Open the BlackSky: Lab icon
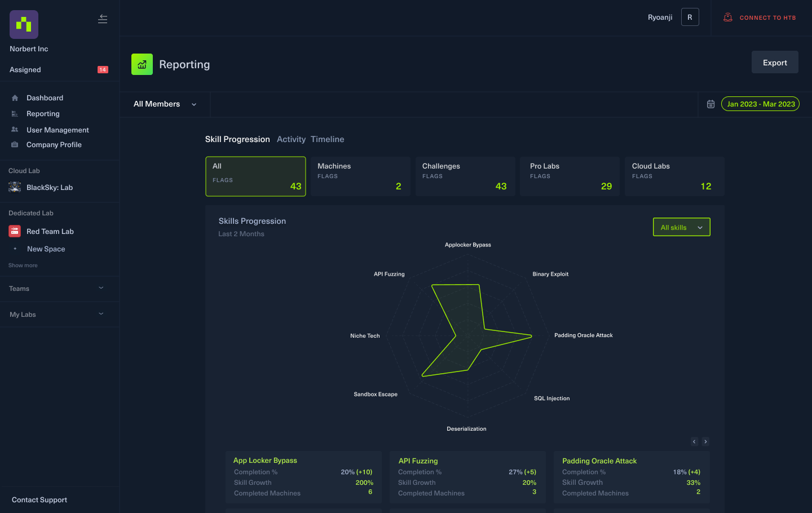Viewport: 812px width, 513px height. click(x=15, y=188)
